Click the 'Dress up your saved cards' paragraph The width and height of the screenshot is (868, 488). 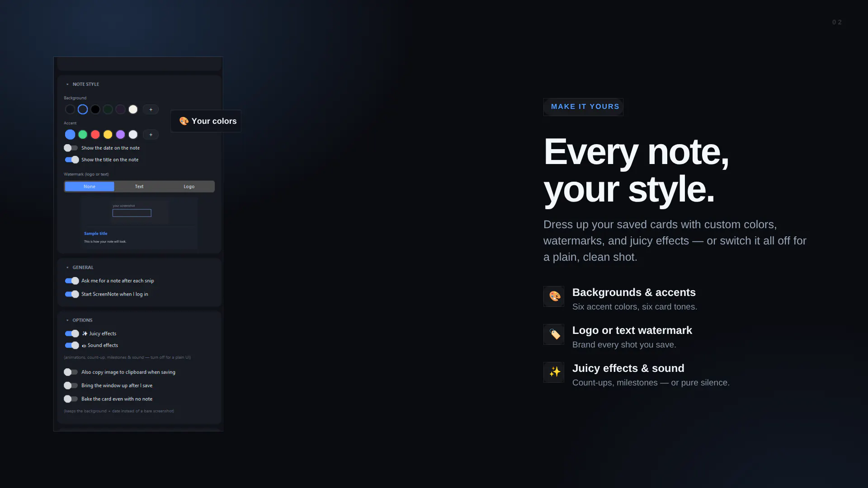coord(675,241)
